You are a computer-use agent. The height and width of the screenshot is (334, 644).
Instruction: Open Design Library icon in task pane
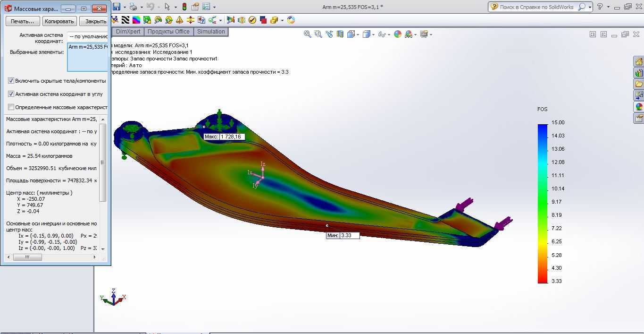[x=639, y=73]
